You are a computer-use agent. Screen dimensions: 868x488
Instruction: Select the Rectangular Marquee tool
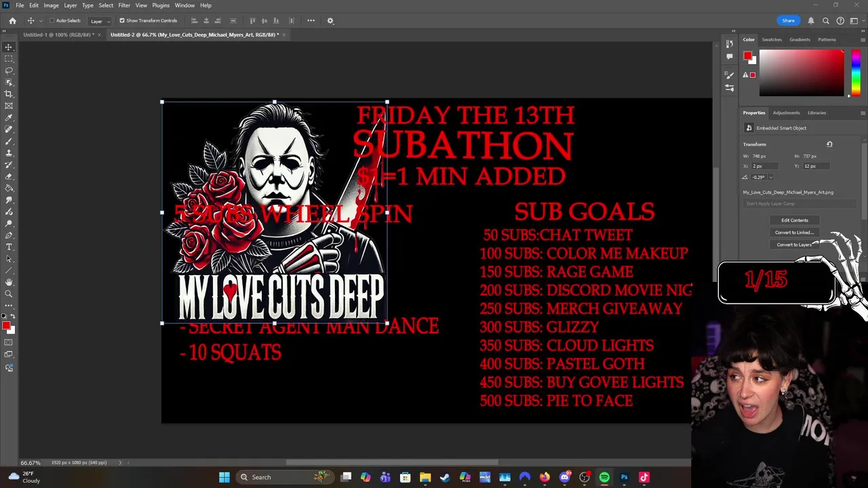9,59
